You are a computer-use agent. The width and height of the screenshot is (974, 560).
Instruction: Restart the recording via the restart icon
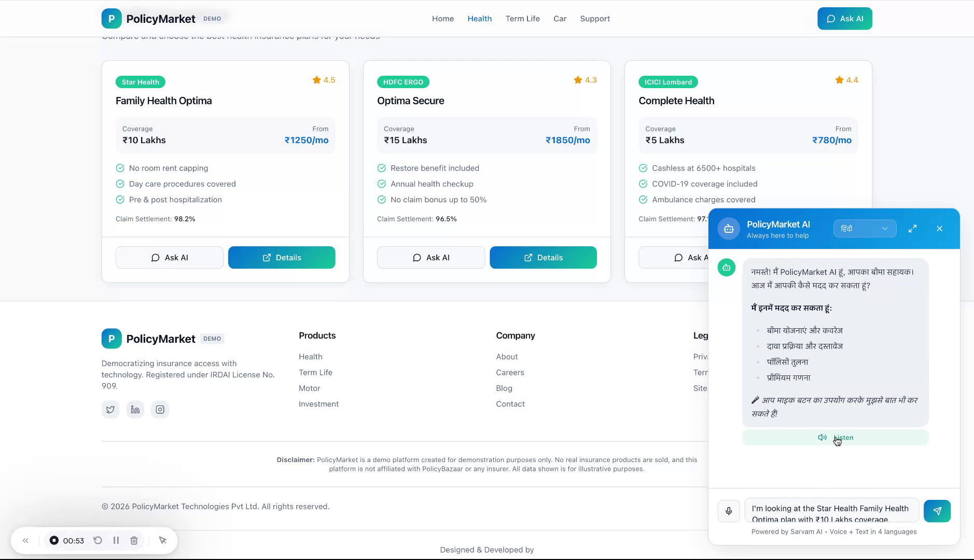[x=98, y=540]
